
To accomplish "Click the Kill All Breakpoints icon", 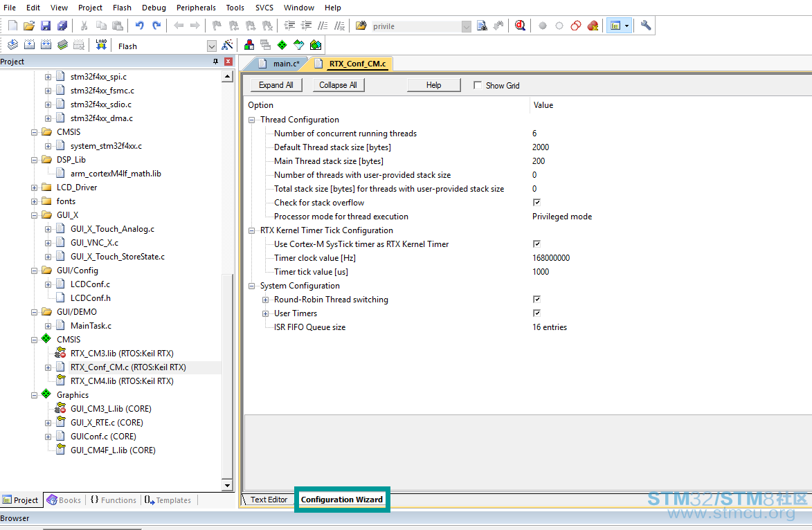I will [593, 26].
